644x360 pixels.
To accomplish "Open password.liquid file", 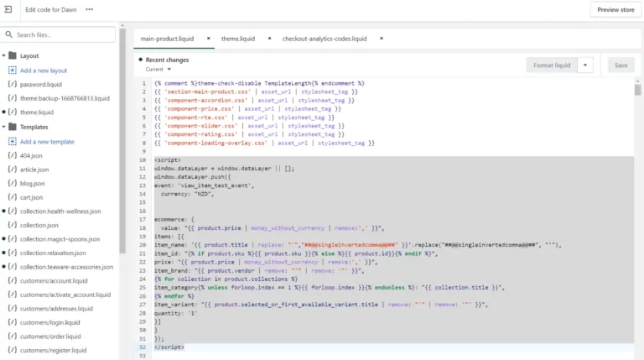I will pyautogui.click(x=41, y=85).
